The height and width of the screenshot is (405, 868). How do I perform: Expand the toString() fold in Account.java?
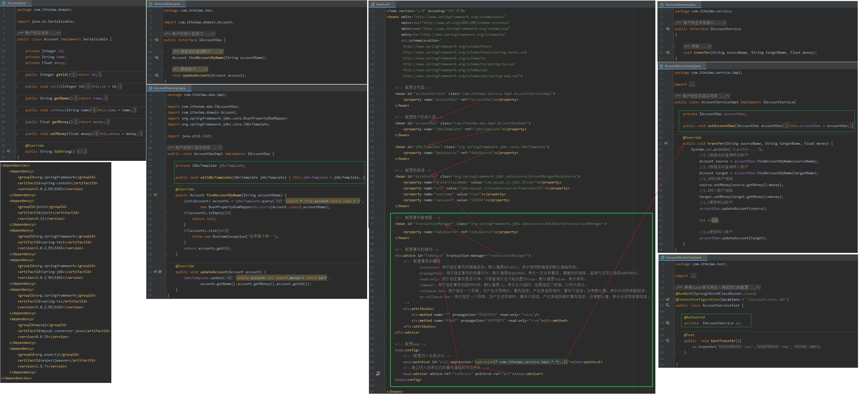(x=15, y=152)
